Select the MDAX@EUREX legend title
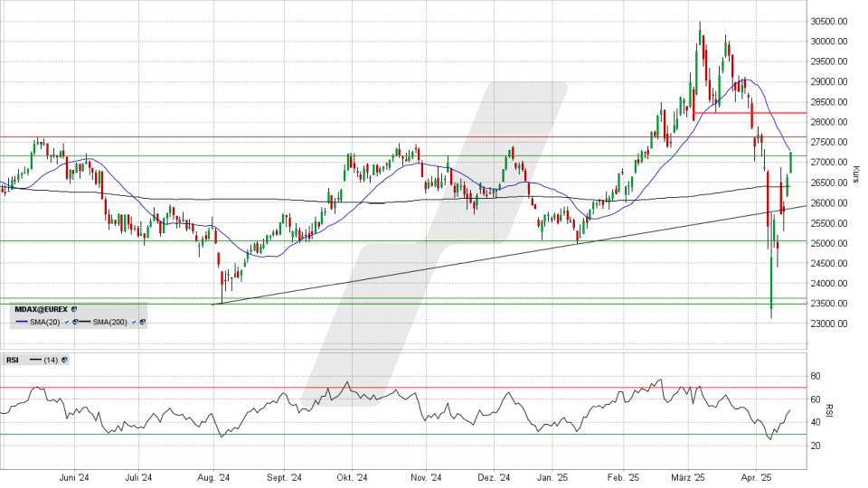This screenshot has width=868, height=488. (x=41, y=309)
